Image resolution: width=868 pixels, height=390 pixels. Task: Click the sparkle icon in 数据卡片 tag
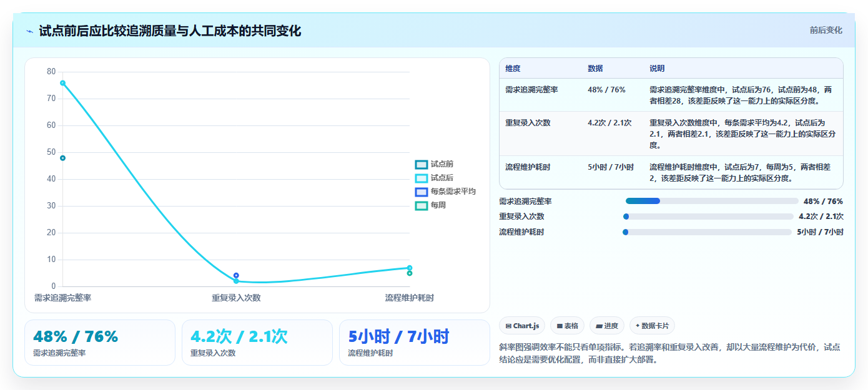pos(638,326)
